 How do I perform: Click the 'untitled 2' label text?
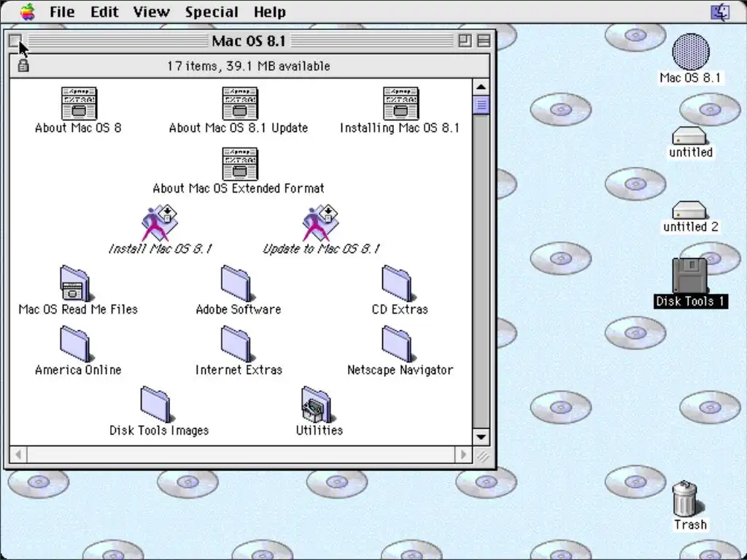(x=690, y=227)
